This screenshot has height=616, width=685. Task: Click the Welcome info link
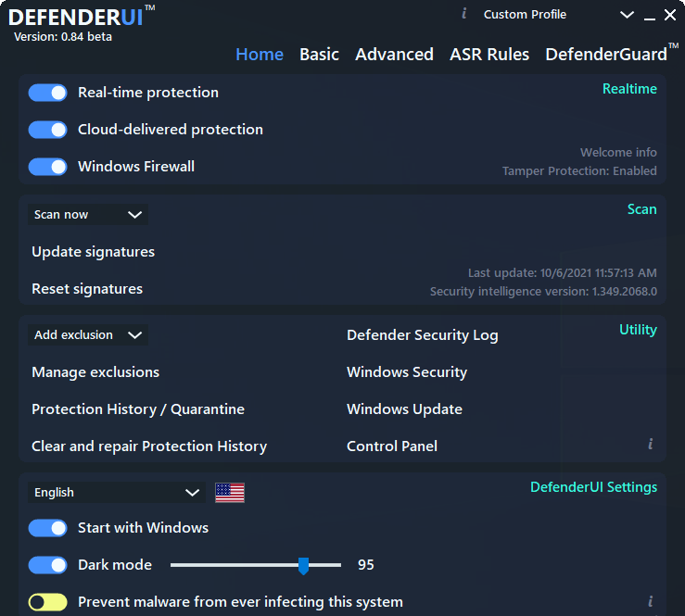pos(618,152)
